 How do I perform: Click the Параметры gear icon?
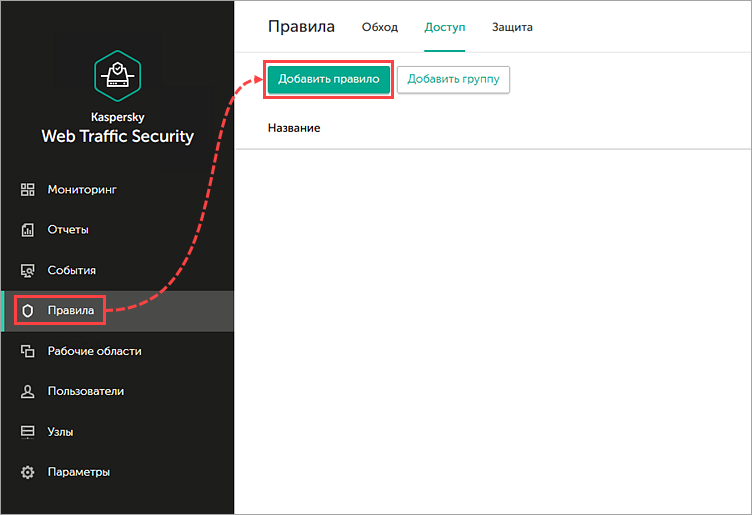point(28,472)
